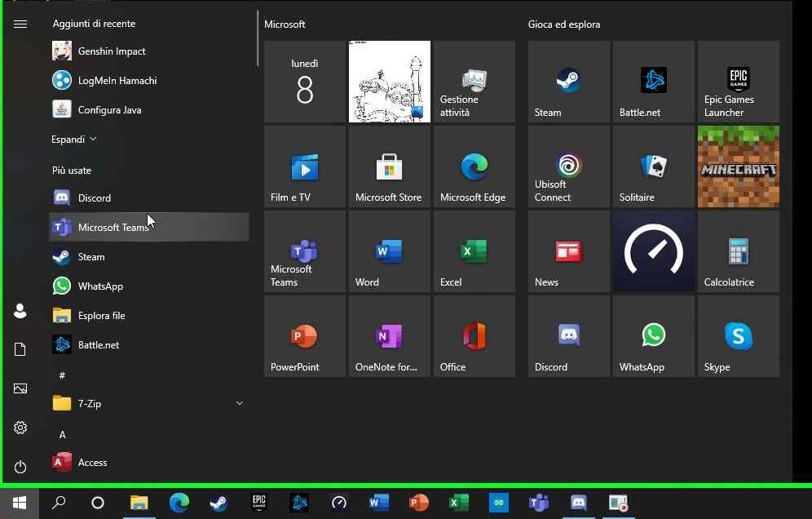
Task: Launch Microsoft Edge from the taskbar
Action: pos(179,503)
